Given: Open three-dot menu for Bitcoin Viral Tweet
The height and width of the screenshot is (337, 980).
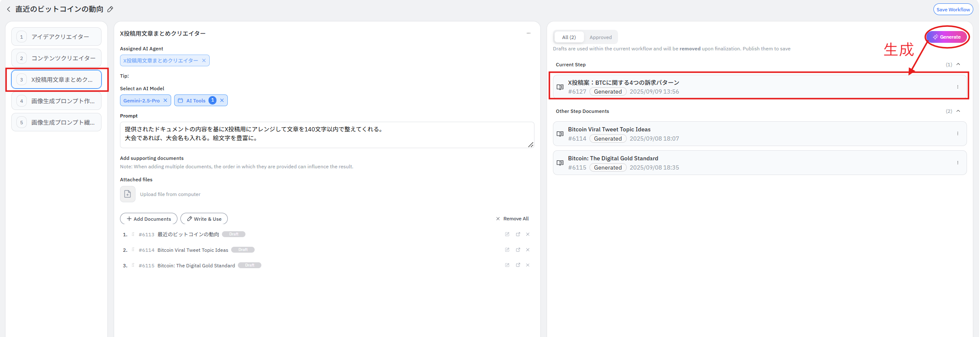Looking at the screenshot, I should point(957,134).
